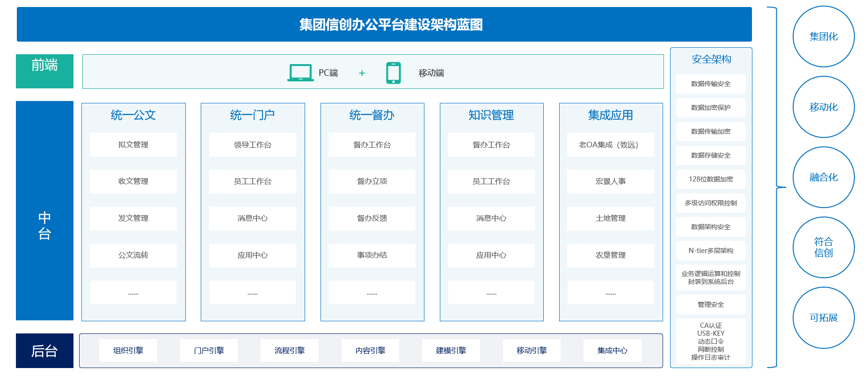Open the 事项办结 module box
The height and width of the screenshot is (376, 868).
pos(372,255)
